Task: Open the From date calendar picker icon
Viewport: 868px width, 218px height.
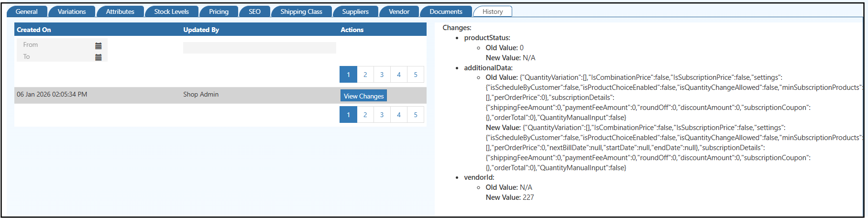Action: coord(99,46)
